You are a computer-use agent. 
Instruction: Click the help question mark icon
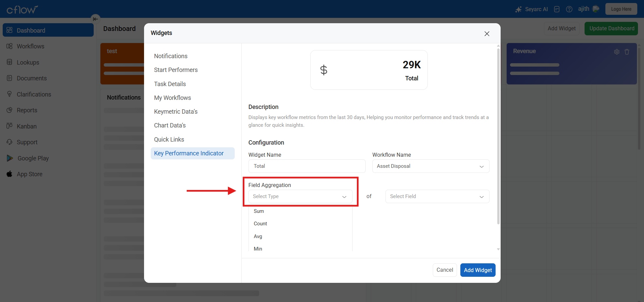tap(569, 9)
